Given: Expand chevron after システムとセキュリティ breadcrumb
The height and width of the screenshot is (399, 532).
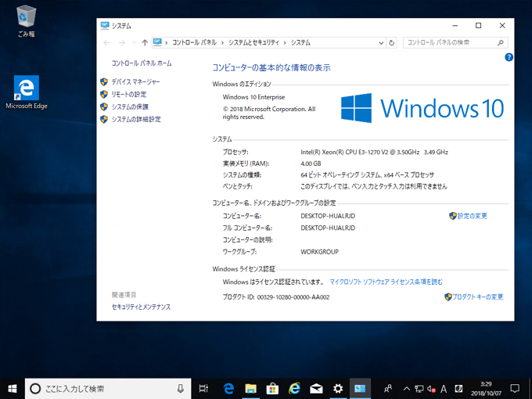Looking at the screenshot, I should pos(285,43).
